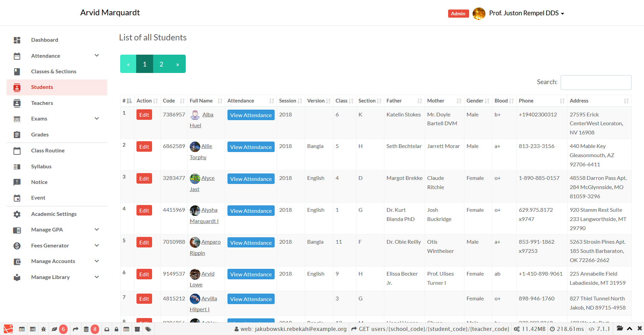This screenshot has height=335, width=644.
Task: Open debugbar Auth lock icon
Action: (116, 329)
